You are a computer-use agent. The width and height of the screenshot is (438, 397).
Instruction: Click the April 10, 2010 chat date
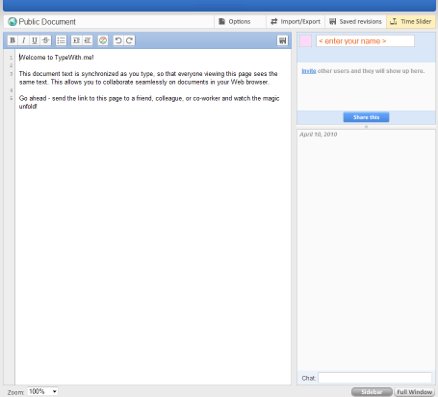(318, 134)
